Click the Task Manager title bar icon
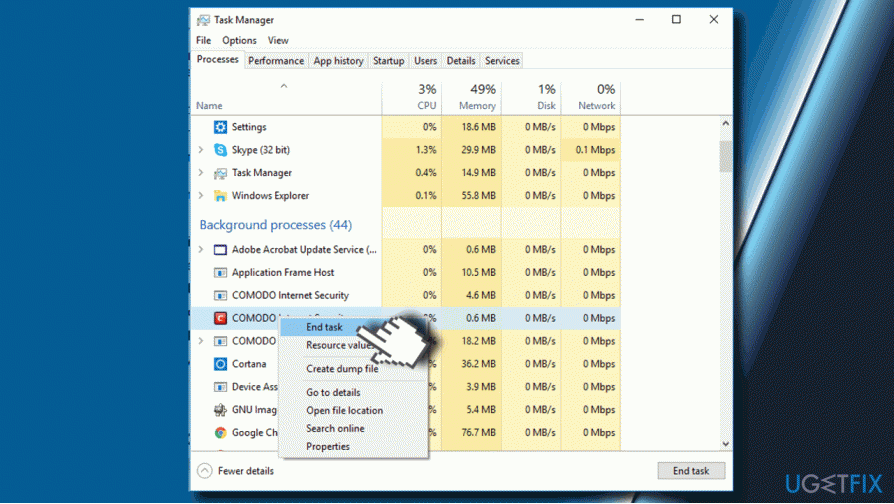894x504 pixels. click(203, 20)
